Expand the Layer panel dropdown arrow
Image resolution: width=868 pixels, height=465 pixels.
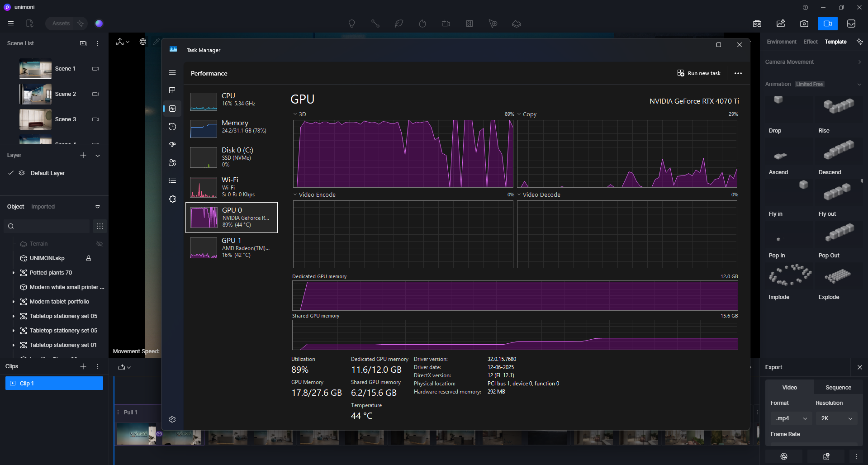click(98, 155)
